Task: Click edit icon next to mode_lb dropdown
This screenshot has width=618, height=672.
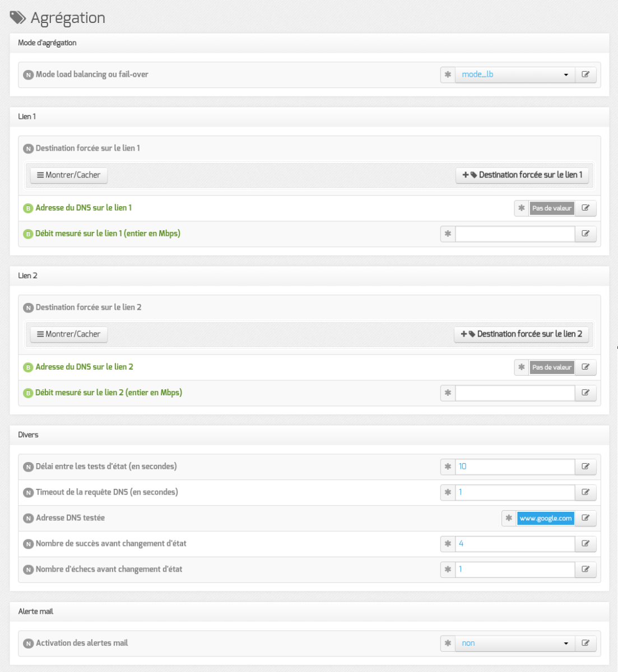Action: (x=586, y=74)
